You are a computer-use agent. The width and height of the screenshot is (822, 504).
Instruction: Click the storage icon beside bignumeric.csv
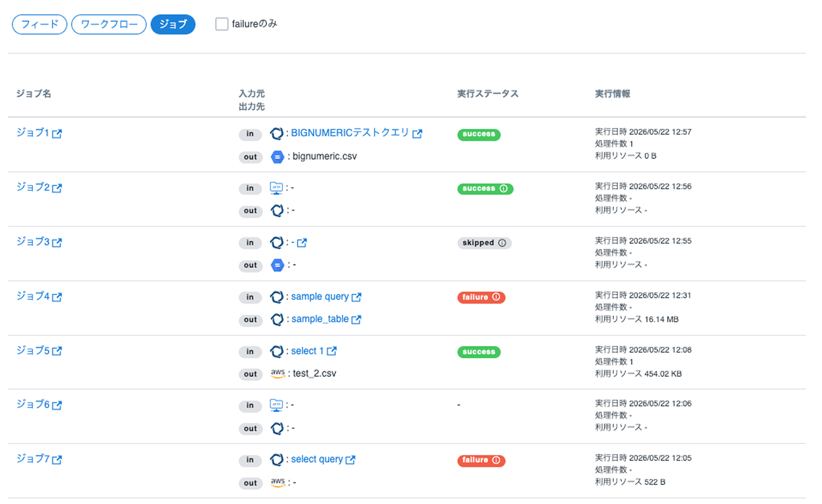point(277,157)
